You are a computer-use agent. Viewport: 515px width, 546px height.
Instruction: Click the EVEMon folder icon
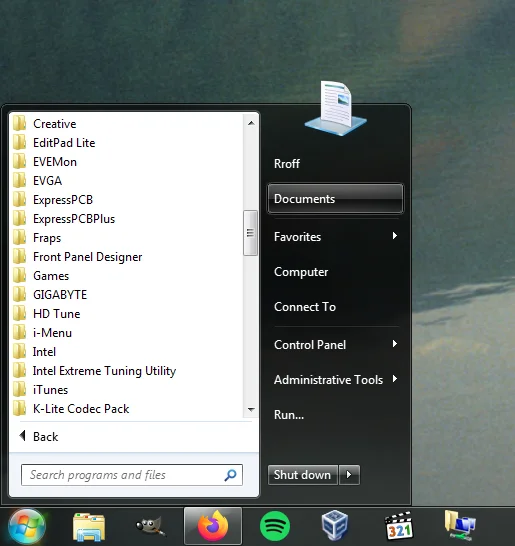[19, 162]
